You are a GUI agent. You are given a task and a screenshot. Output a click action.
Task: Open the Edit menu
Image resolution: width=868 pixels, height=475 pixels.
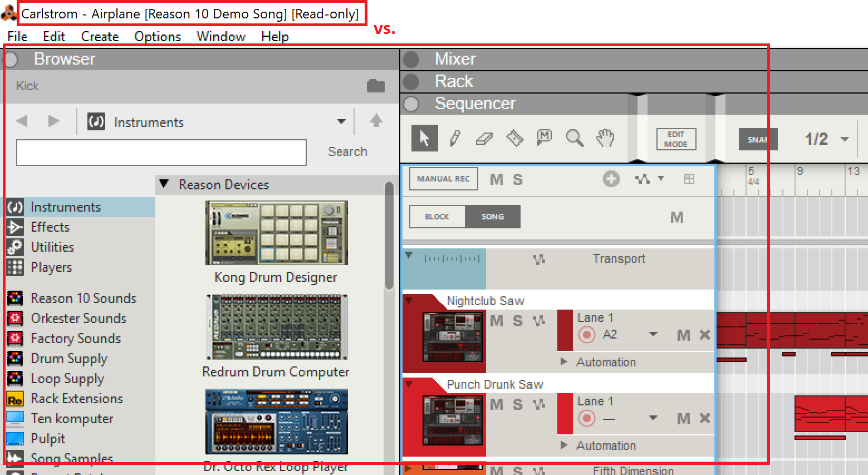pos(54,37)
